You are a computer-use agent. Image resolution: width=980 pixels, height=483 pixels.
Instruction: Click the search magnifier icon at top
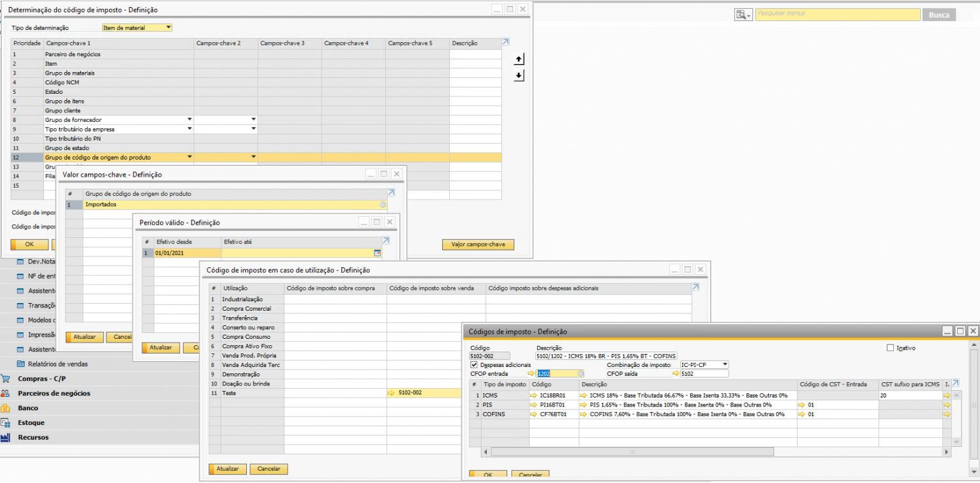[742, 14]
